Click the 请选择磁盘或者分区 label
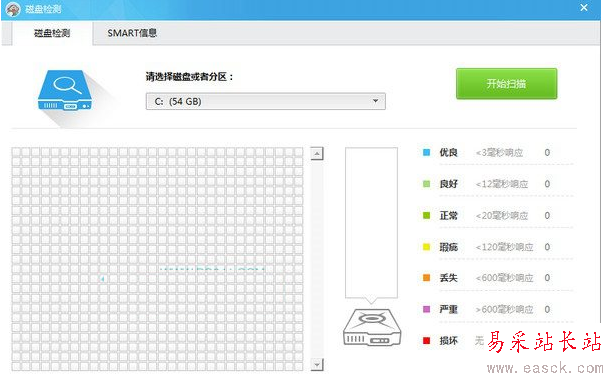The width and height of the screenshot is (604, 383). (189, 77)
